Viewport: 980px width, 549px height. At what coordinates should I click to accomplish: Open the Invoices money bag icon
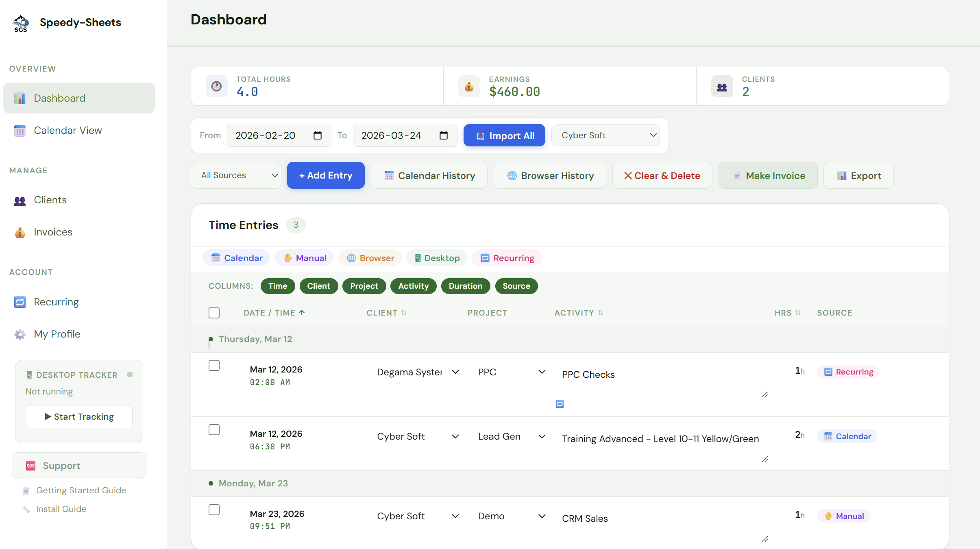click(20, 232)
